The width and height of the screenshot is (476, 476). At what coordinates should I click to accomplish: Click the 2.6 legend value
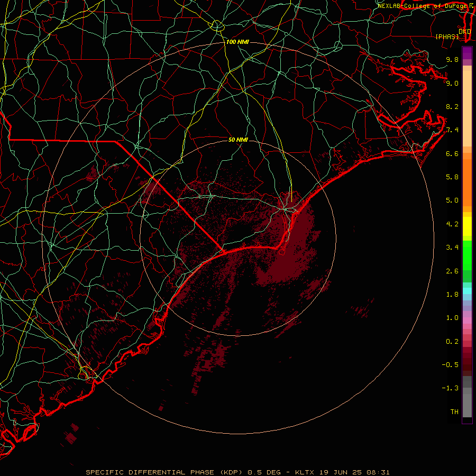(x=452, y=271)
